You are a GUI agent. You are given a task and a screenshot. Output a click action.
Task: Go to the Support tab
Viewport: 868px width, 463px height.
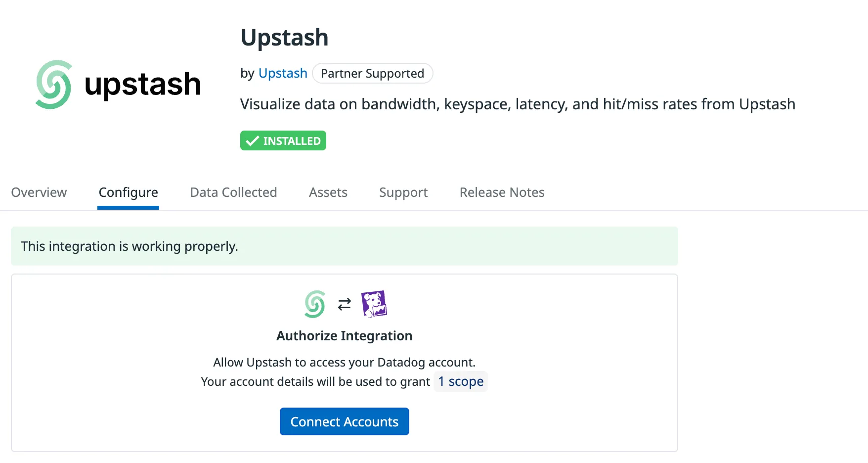403,192
